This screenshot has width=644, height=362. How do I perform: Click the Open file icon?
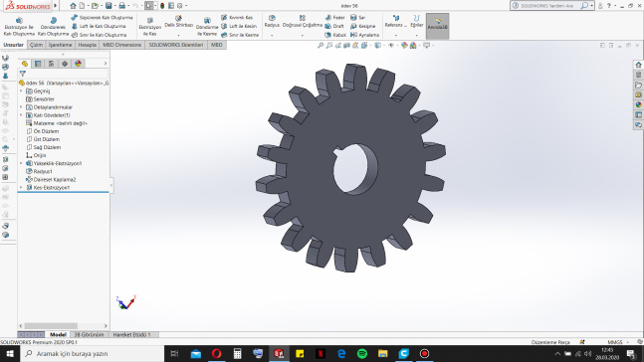point(95,6)
